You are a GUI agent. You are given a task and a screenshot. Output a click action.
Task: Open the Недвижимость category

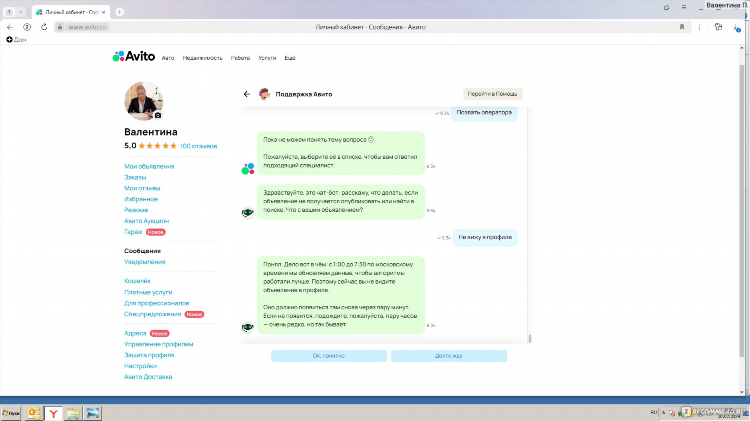[x=202, y=58]
